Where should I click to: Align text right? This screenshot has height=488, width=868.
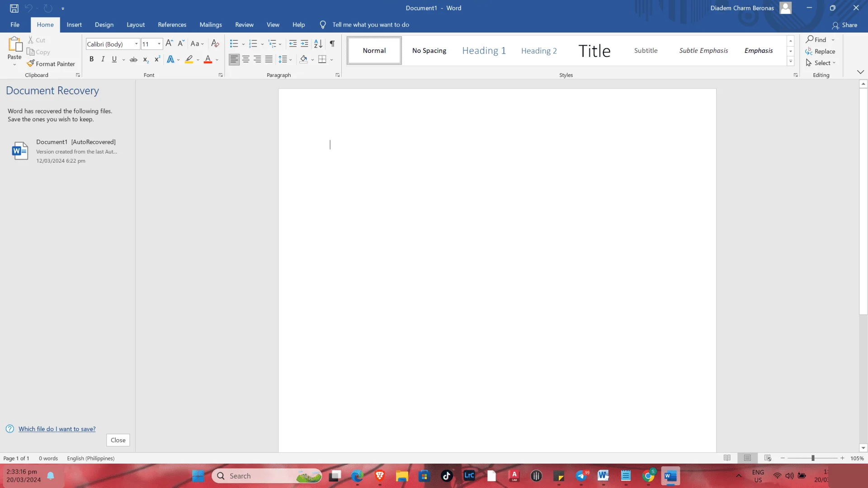257,59
